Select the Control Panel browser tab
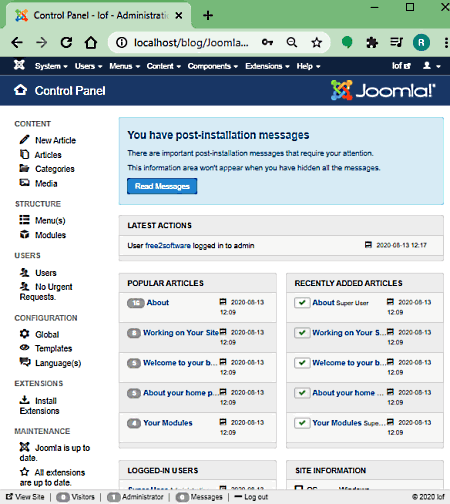Image resolution: width=450 pixels, height=504 pixels. click(x=98, y=15)
